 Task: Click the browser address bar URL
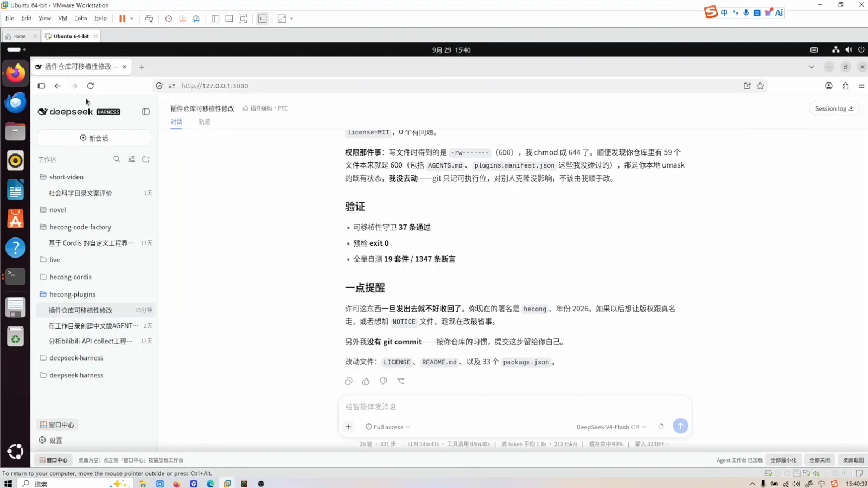coord(214,86)
